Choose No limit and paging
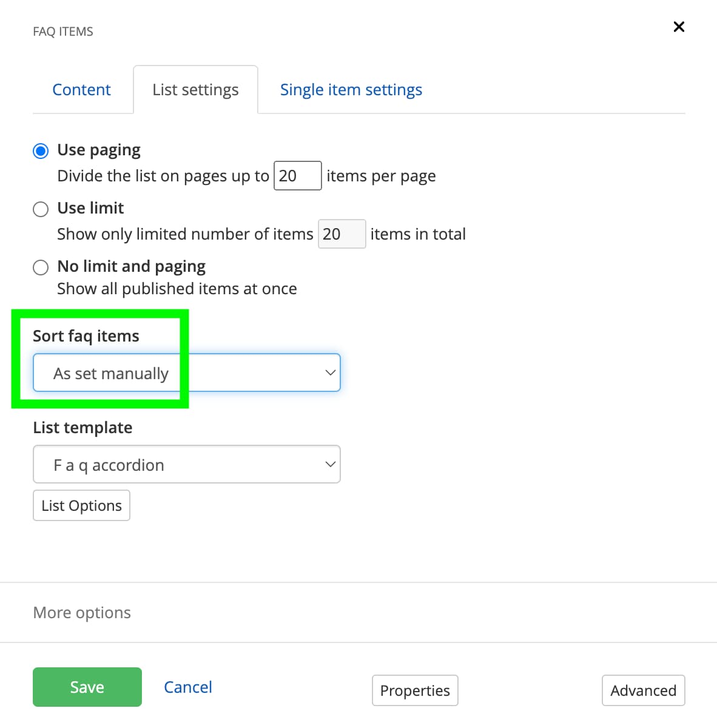717x728 pixels. pyautogui.click(x=41, y=267)
